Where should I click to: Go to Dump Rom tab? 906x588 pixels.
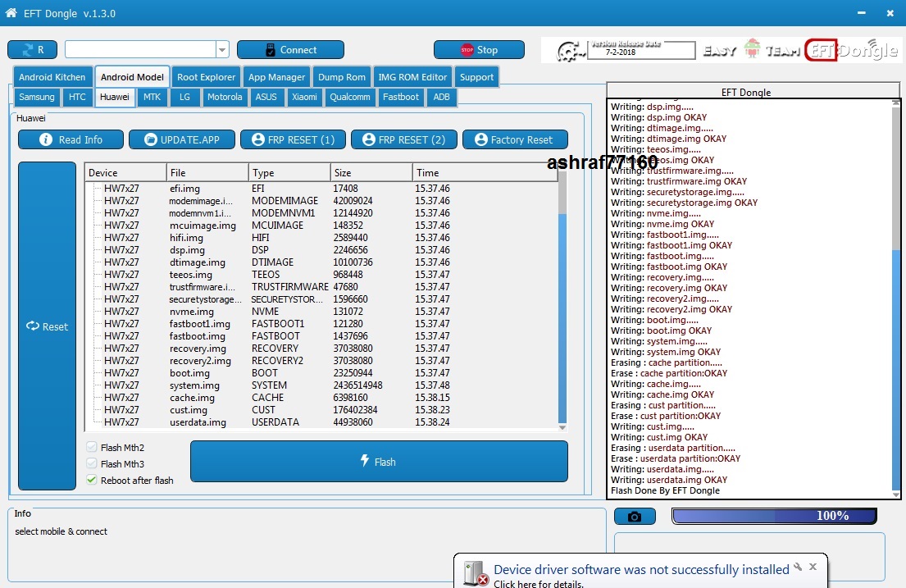[342, 77]
